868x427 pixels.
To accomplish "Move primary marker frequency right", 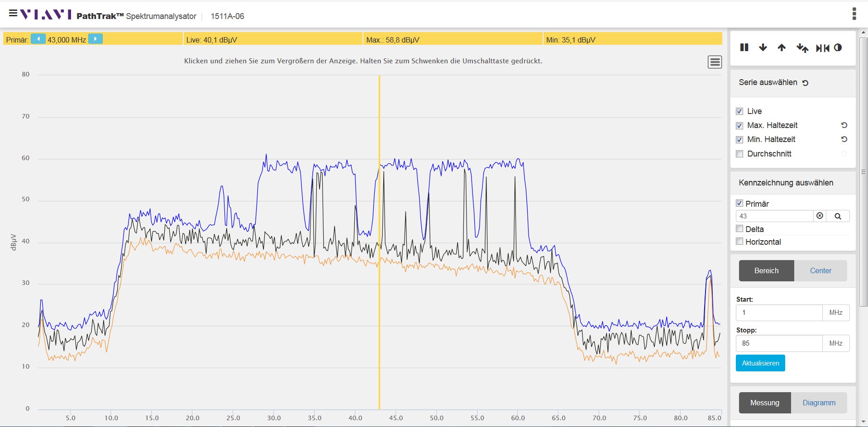I will (95, 39).
